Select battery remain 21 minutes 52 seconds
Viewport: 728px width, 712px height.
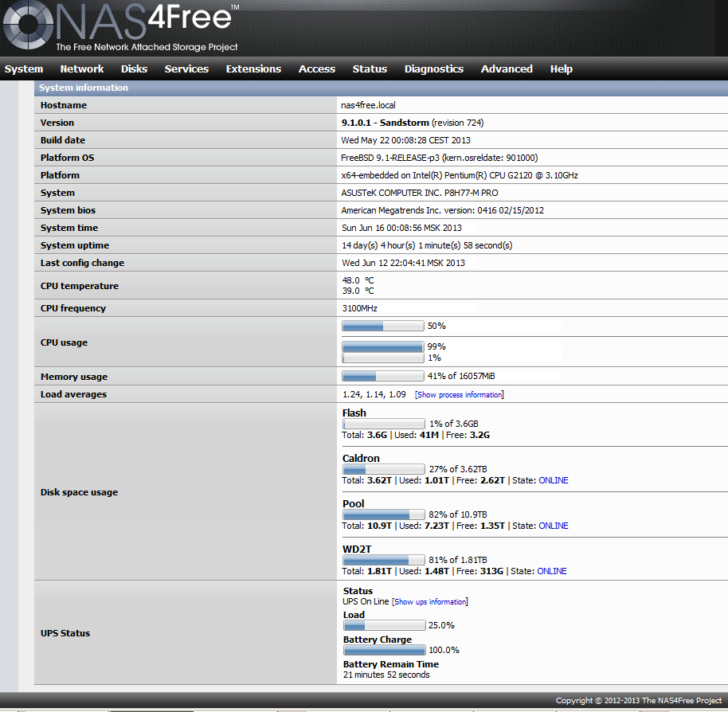tap(386, 675)
